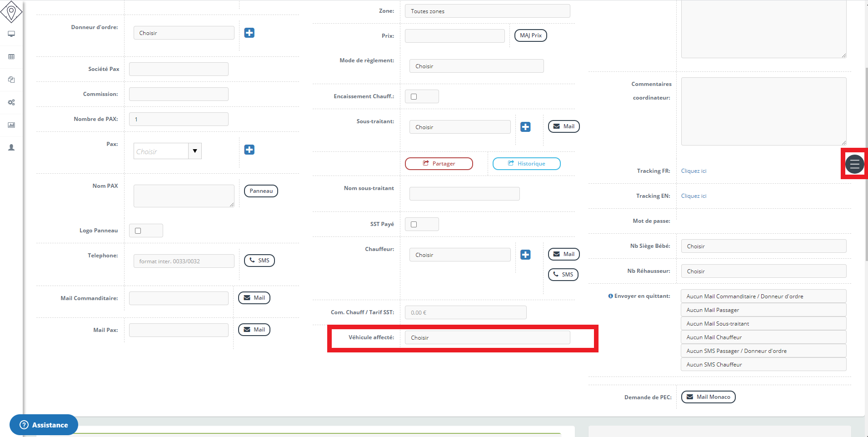
Task: Open the user profile sidebar icon
Action: (x=11, y=148)
